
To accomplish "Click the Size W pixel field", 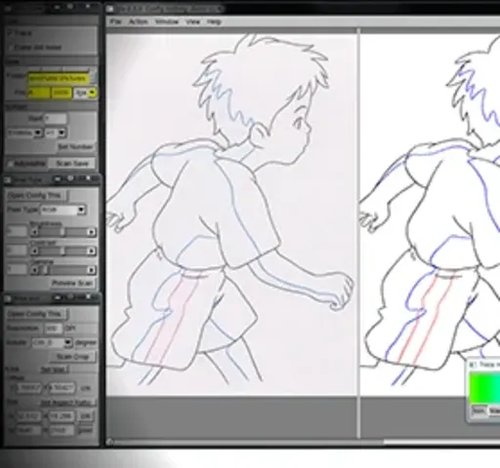I will pyautogui.click(x=28, y=430).
